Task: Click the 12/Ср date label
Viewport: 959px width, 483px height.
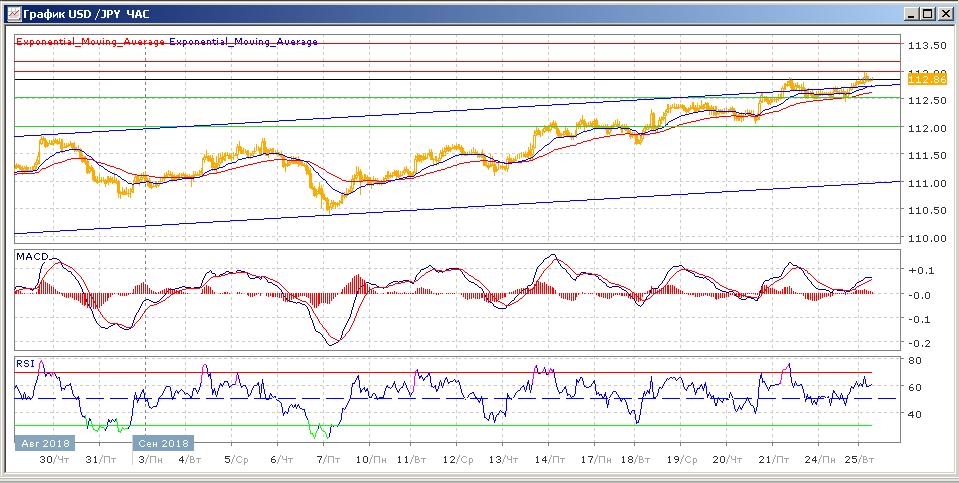Action: coord(458,459)
